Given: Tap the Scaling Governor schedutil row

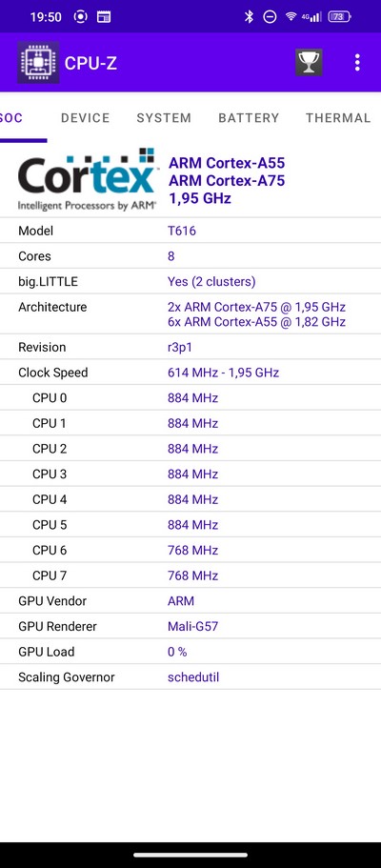Looking at the screenshot, I should click(190, 676).
